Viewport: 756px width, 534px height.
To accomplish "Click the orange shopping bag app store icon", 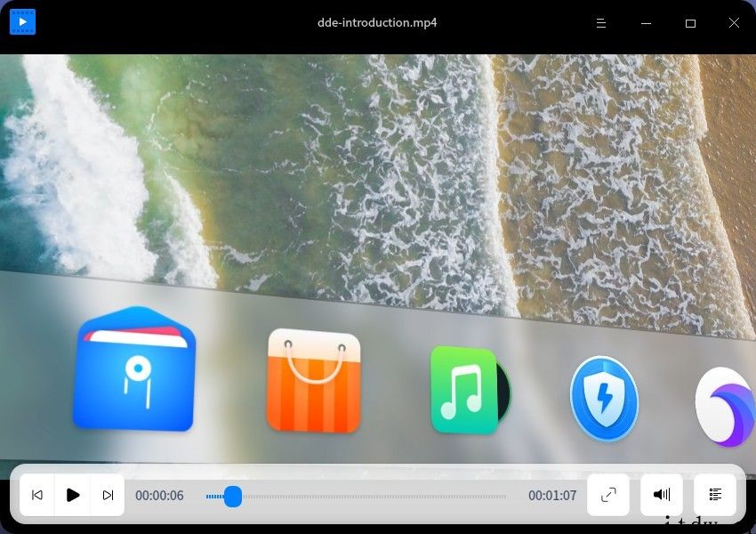I will pyautogui.click(x=314, y=381).
